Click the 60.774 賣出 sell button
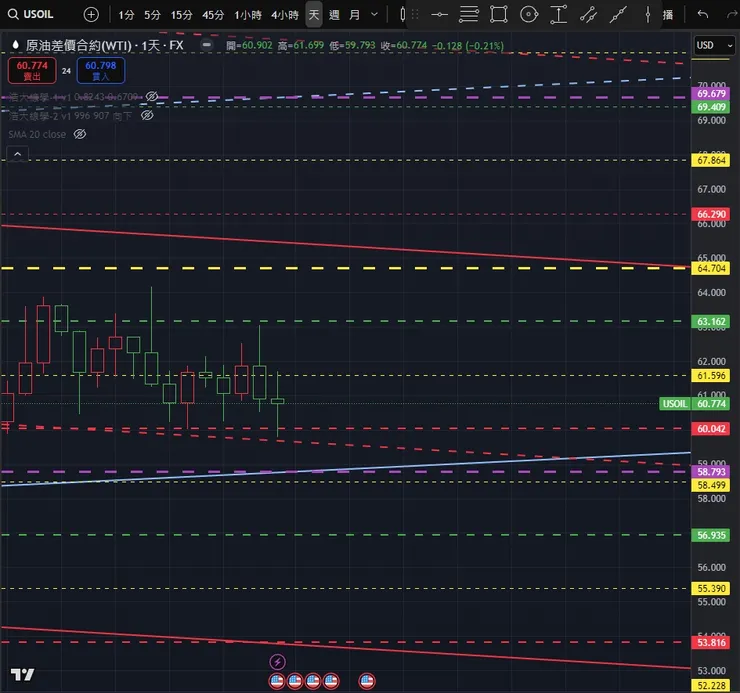This screenshot has height=693, width=740. pyautogui.click(x=32, y=70)
